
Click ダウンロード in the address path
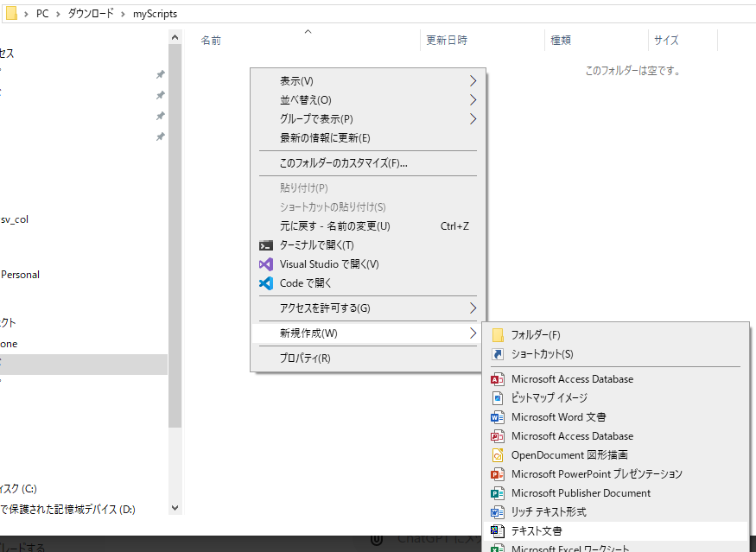tap(91, 14)
